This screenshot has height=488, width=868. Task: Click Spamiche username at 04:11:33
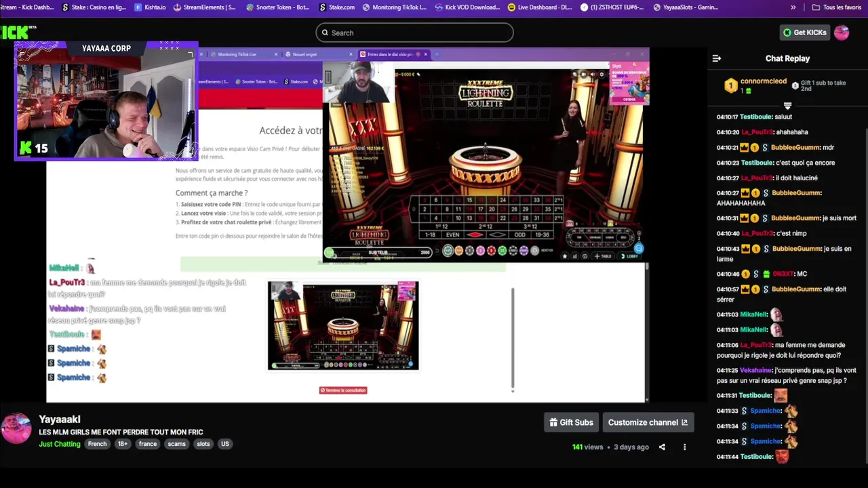[x=766, y=411]
